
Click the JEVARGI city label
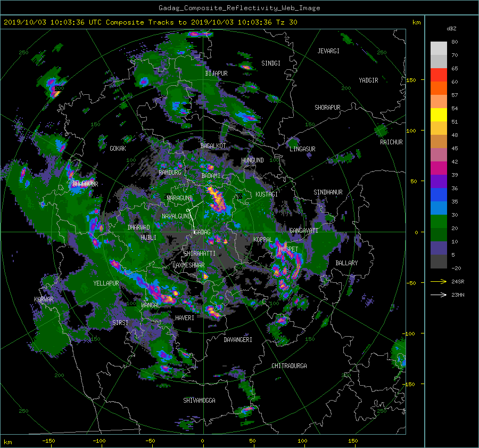[328, 51]
